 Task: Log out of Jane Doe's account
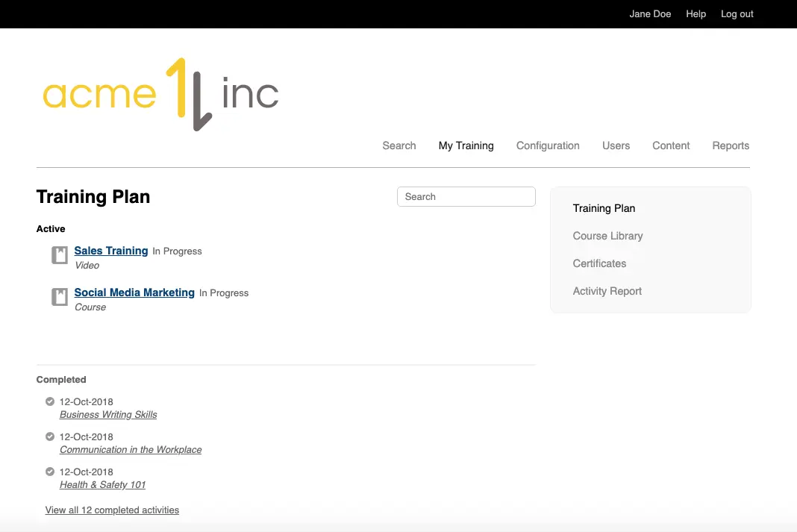(737, 14)
